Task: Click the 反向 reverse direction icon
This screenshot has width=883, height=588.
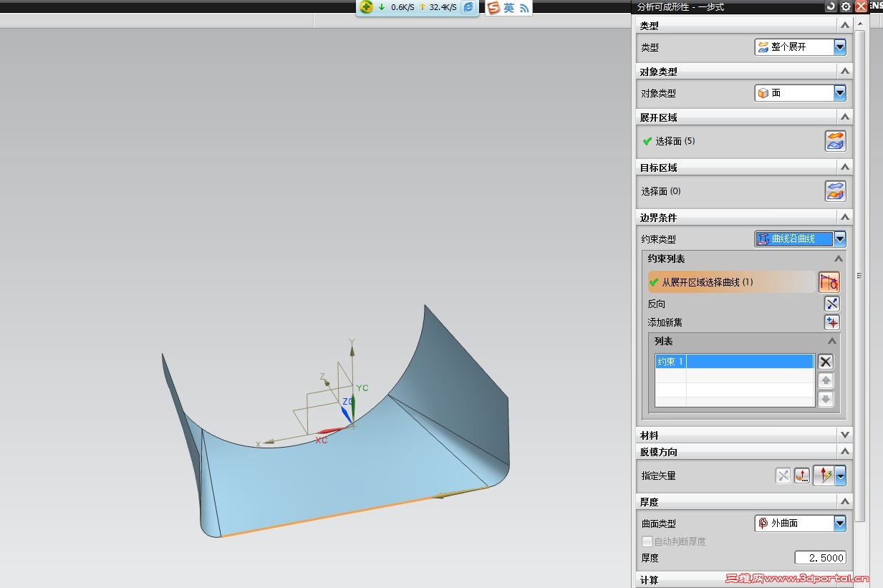Action: pyautogui.click(x=832, y=304)
